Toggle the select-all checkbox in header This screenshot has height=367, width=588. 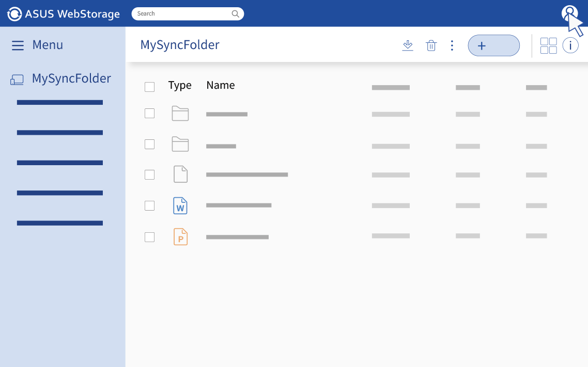pos(150,87)
